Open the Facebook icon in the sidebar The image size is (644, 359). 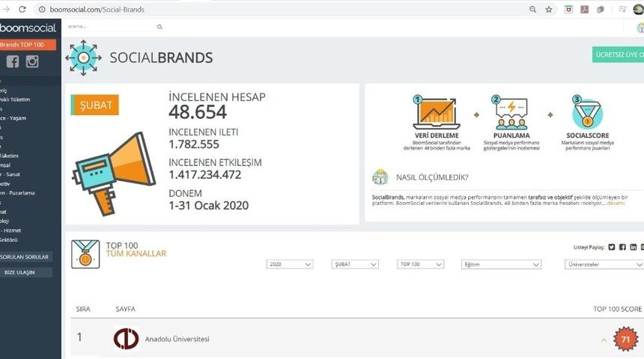point(13,62)
